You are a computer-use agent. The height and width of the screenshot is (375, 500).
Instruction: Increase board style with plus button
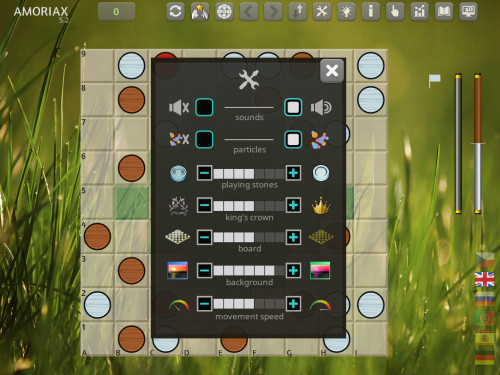[x=293, y=237]
